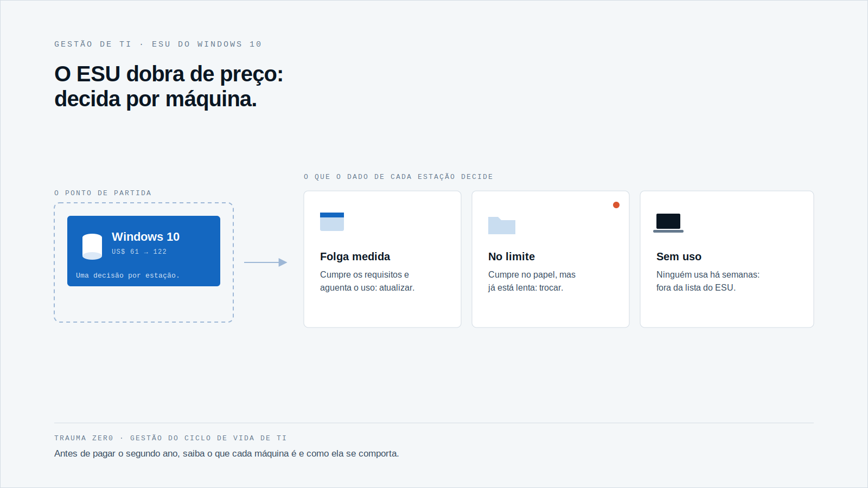Click 'TRAUMA ZERO · GESTÃO DO CICLO DE VIDA' footer label
This screenshot has width=868, height=488.
[x=170, y=438]
